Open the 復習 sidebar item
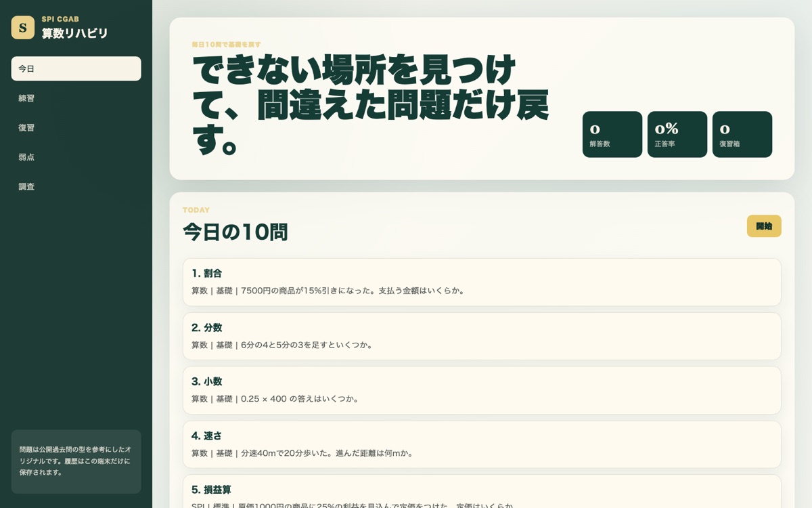This screenshot has height=508, width=812. click(x=76, y=127)
